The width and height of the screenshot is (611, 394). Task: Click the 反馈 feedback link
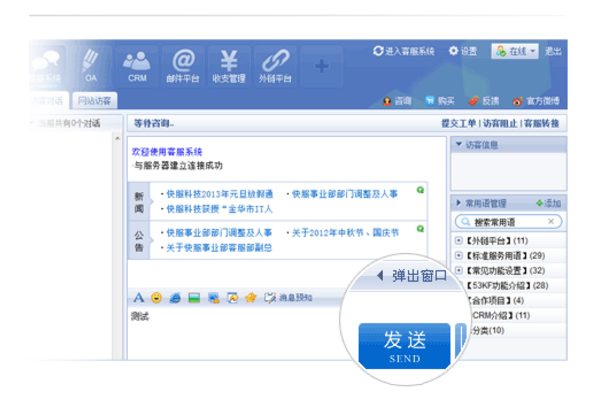pos(484,101)
